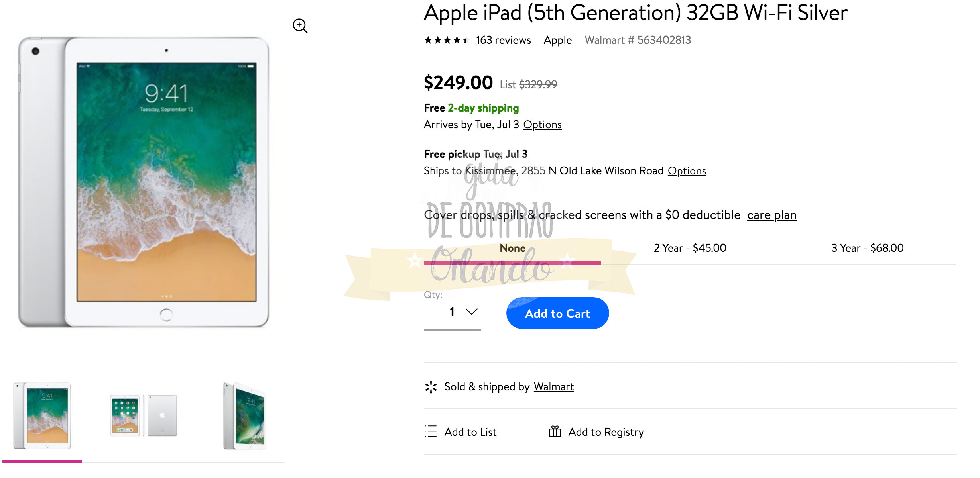Open the 163 reviews link
This screenshot has height=478, width=980.
point(503,40)
